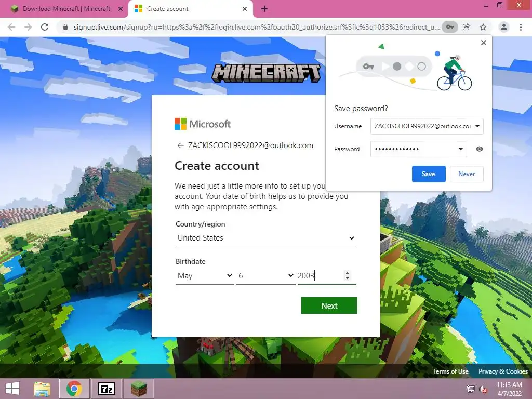This screenshot has height=399, width=532.
Task: Show password with the eye icon
Action: click(479, 149)
